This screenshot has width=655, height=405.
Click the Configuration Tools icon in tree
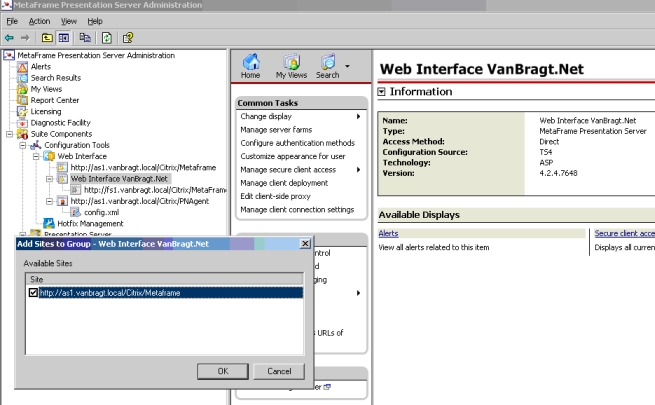[x=36, y=145]
